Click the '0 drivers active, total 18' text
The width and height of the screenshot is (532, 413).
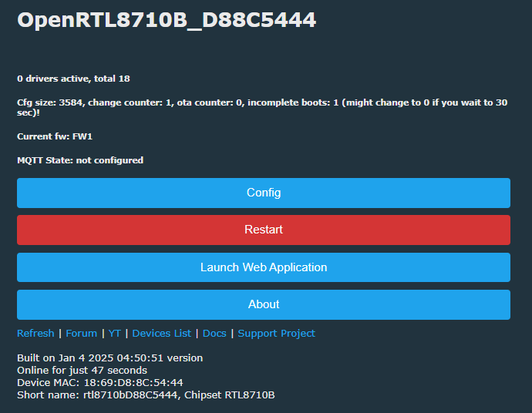point(73,79)
